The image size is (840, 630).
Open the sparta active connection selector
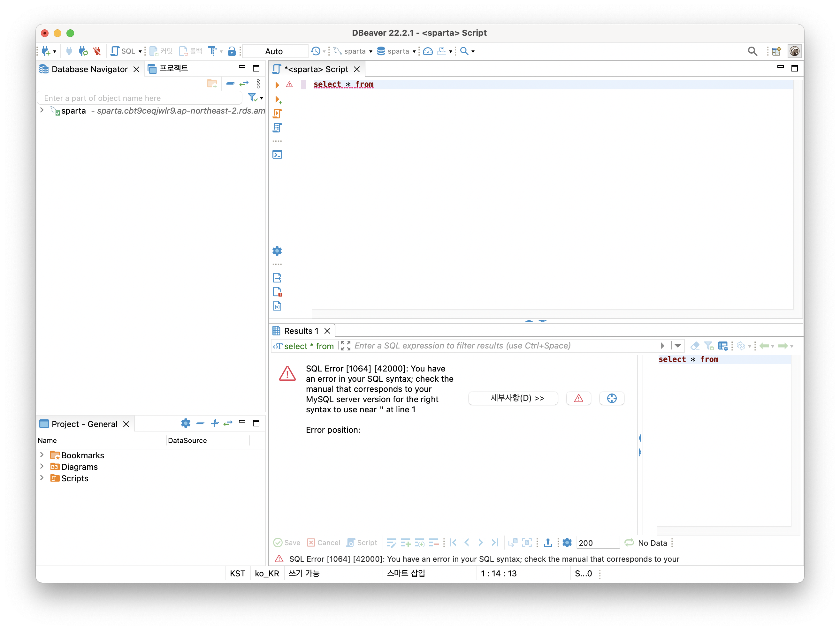coord(353,51)
